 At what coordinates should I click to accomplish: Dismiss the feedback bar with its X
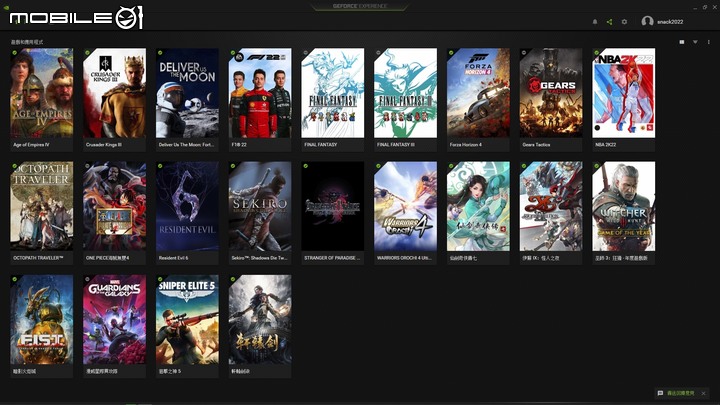tap(703, 393)
